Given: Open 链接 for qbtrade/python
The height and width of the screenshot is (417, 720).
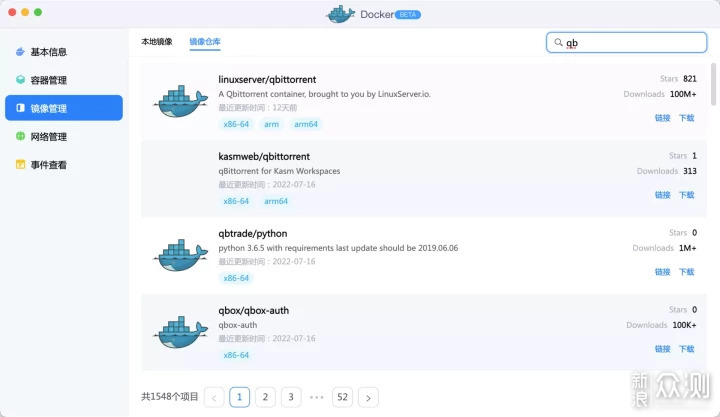Looking at the screenshot, I should tap(662, 272).
